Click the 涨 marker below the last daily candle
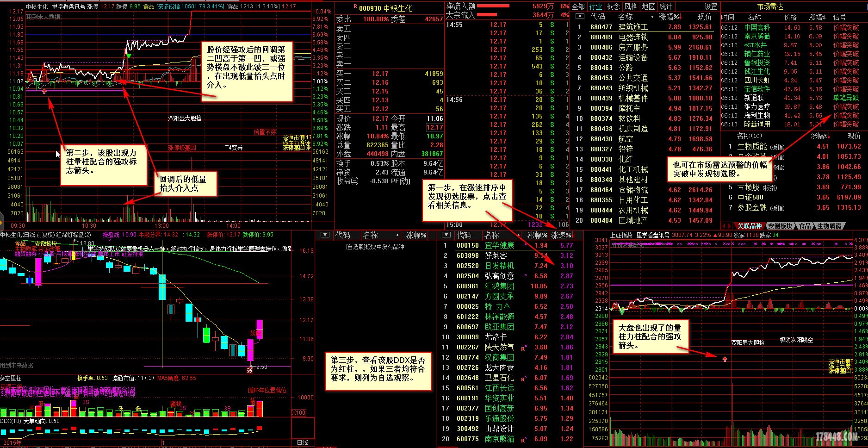Image resolution: width=868 pixels, height=448 pixels. [x=250, y=370]
